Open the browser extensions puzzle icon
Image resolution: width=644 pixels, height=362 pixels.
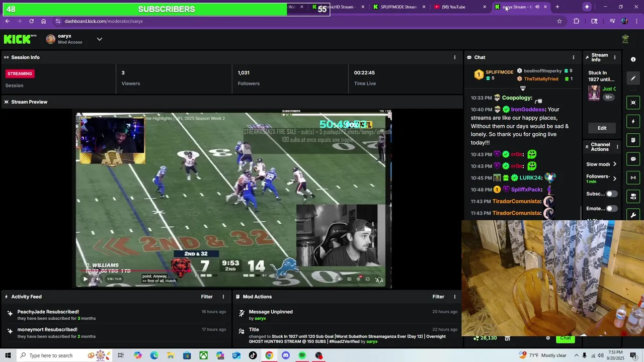pos(577,21)
